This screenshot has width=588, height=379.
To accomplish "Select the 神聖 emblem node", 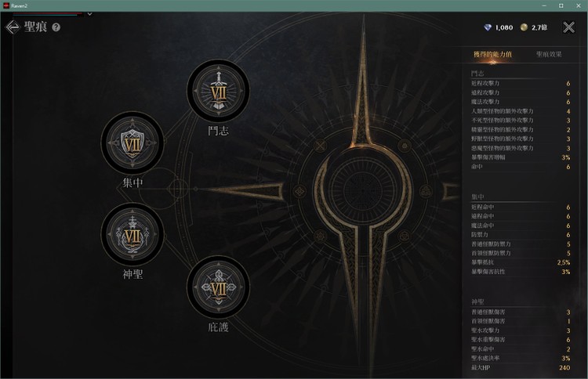I will pyautogui.click(x=132, y=234).
